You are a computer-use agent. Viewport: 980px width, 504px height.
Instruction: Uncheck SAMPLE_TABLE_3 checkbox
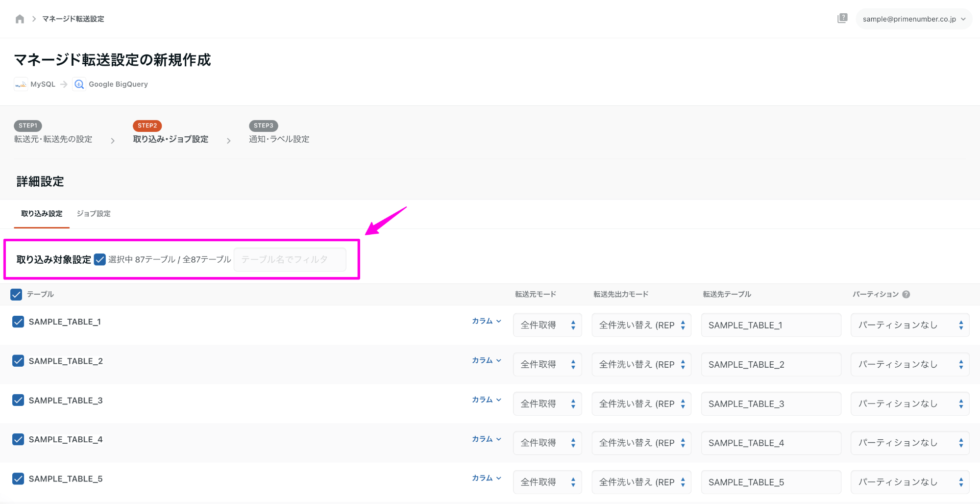coord(18,400)
